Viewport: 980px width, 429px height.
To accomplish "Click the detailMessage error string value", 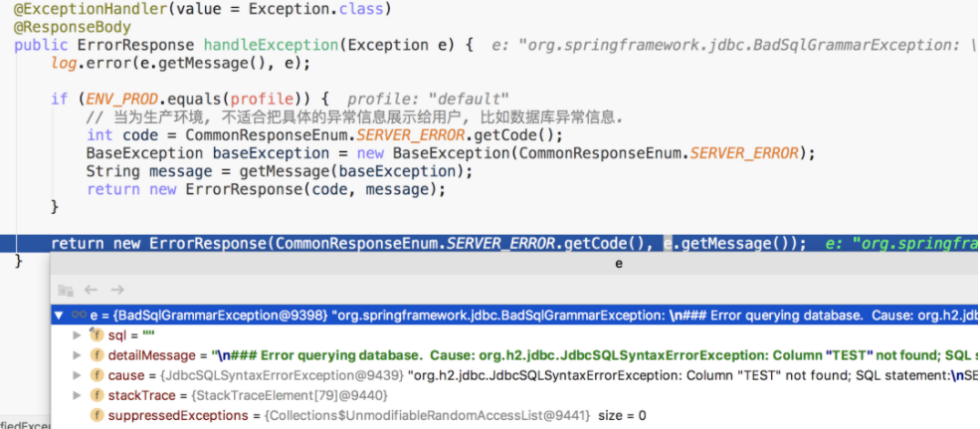I will point(594,355).
